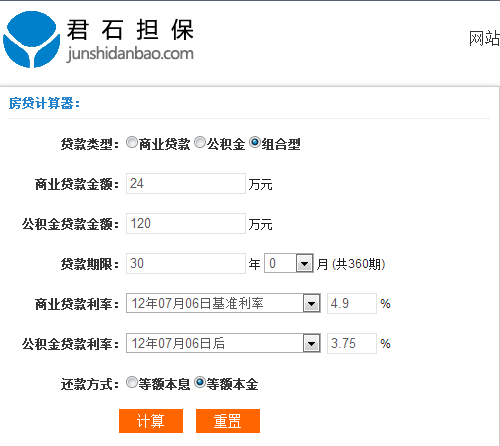500x446 pixels.
Task: Open the months dropdown next to 年
Action: pos(289,263)
